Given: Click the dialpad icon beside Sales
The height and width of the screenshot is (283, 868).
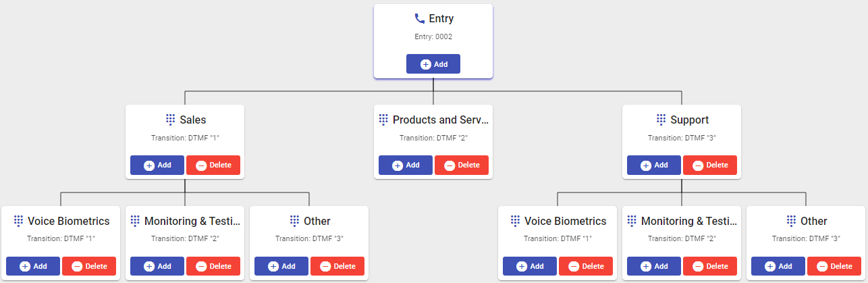Looking at the screenshot, I should [171, 120].
